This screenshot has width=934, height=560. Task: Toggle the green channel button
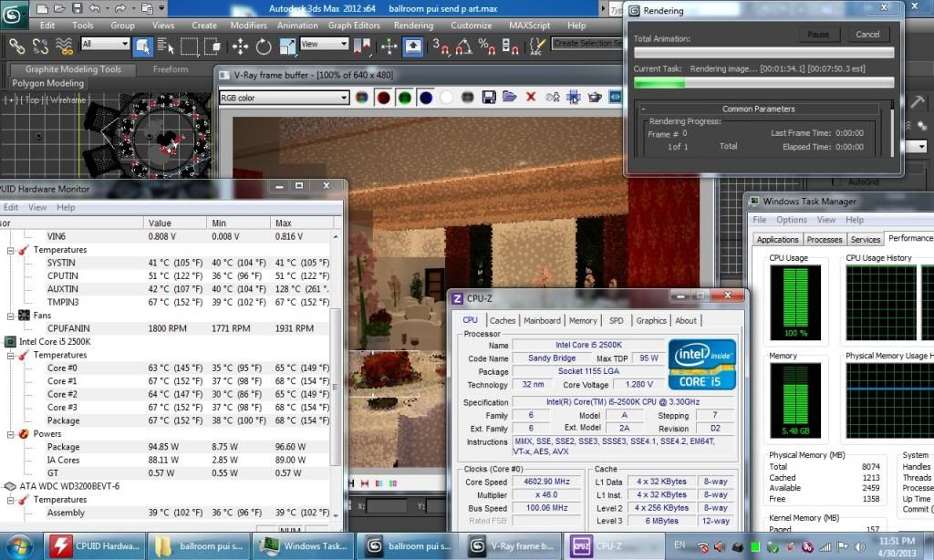(x=404, y=98)
